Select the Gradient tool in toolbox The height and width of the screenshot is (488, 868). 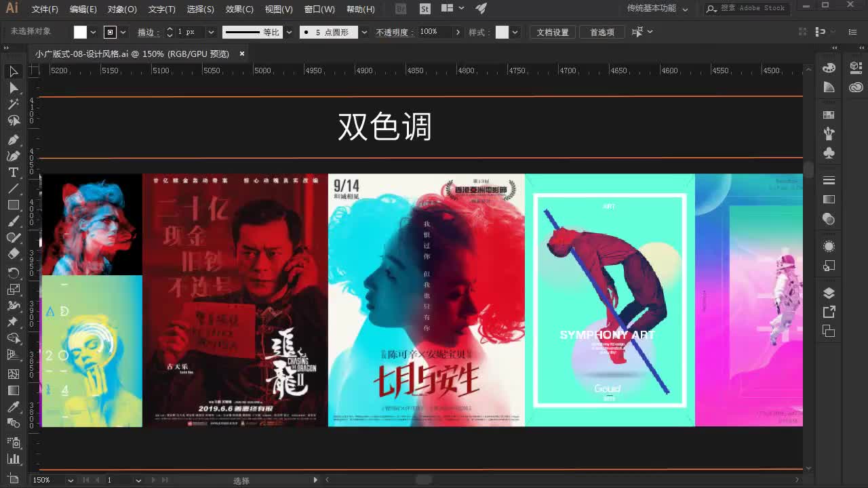14,390
